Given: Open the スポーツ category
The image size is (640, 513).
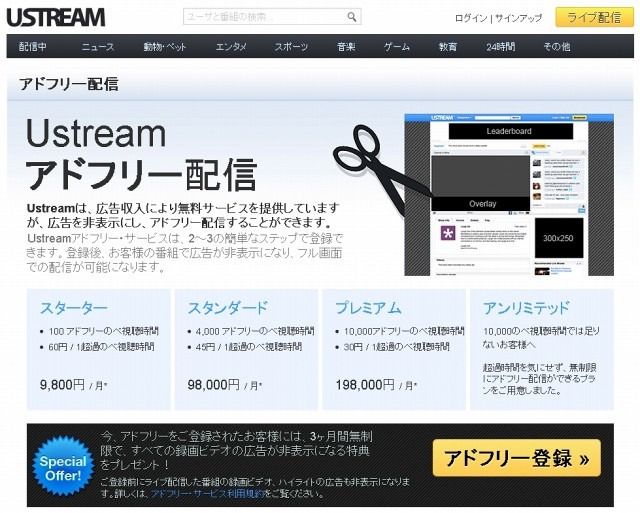Looking at the screenshot, I should (291, 47).
